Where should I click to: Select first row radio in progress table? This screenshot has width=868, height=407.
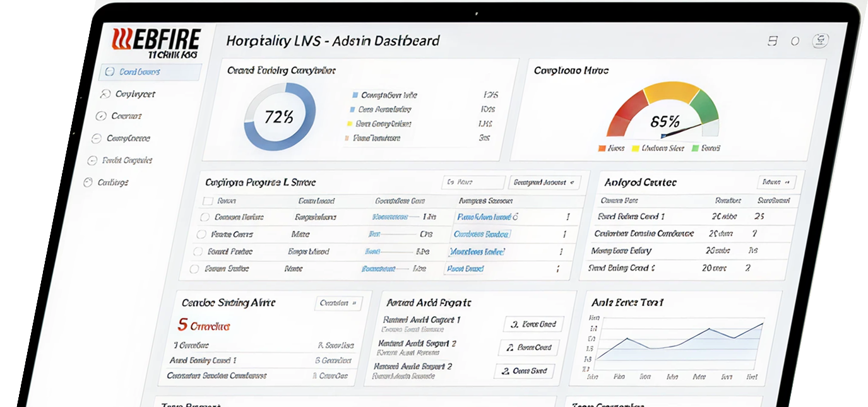204,217
